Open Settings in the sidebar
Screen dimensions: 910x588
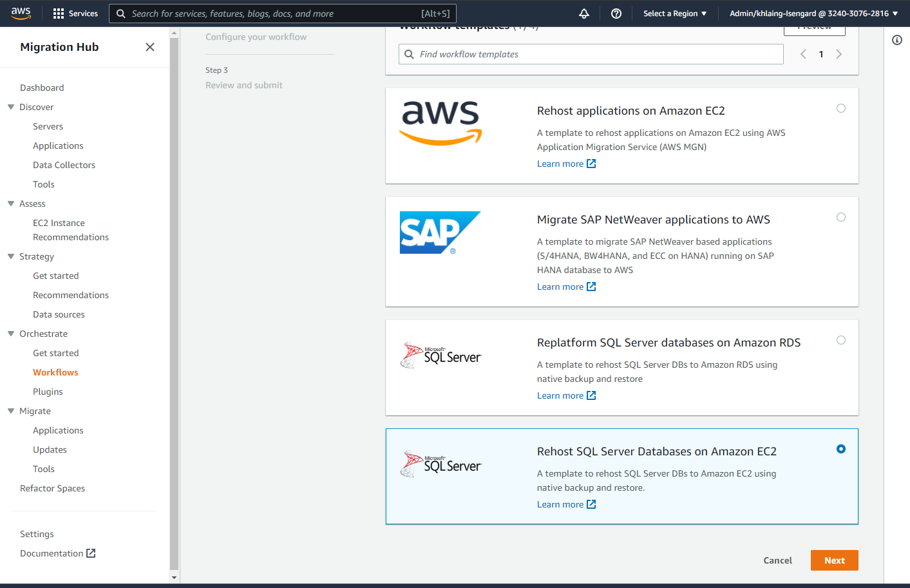[x=37, y=534]
